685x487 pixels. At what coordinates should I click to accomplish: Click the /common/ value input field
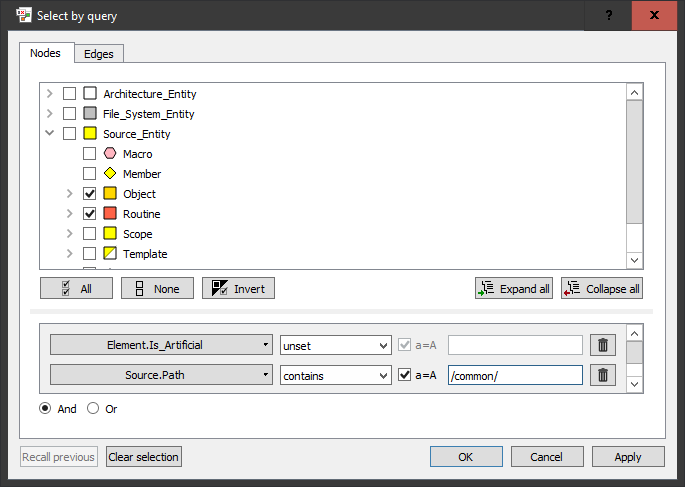point(515,375)
